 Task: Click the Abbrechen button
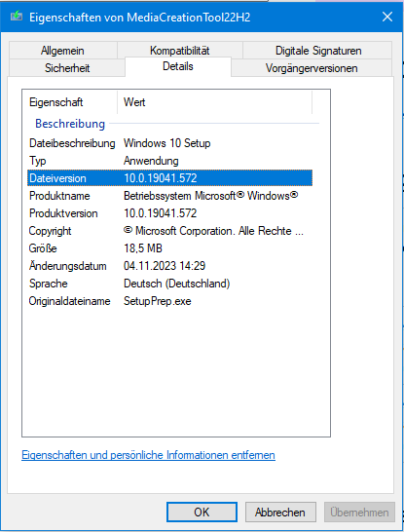click(x=280, y=512)
